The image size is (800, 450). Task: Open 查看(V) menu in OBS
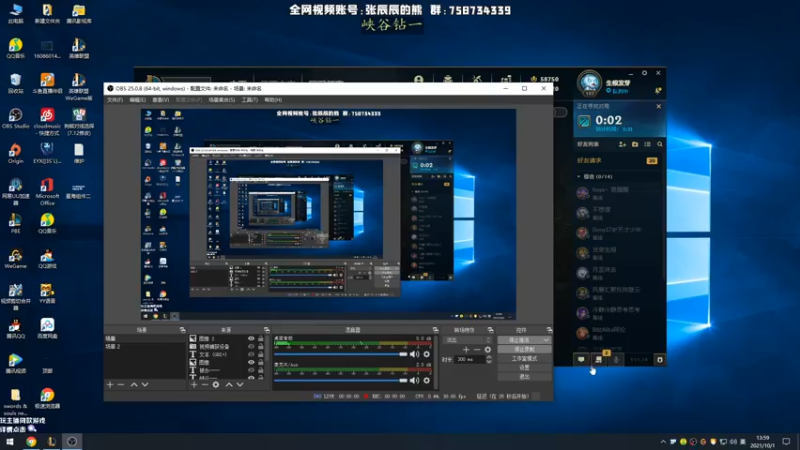[161, 100]
